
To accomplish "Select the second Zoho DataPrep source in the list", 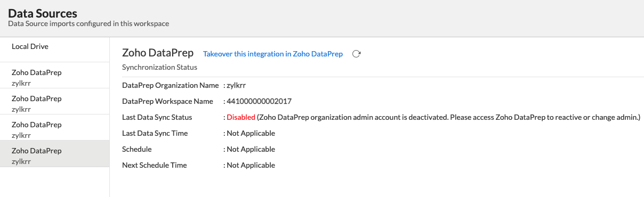I will pyautogui.click(x=55, y=102).
